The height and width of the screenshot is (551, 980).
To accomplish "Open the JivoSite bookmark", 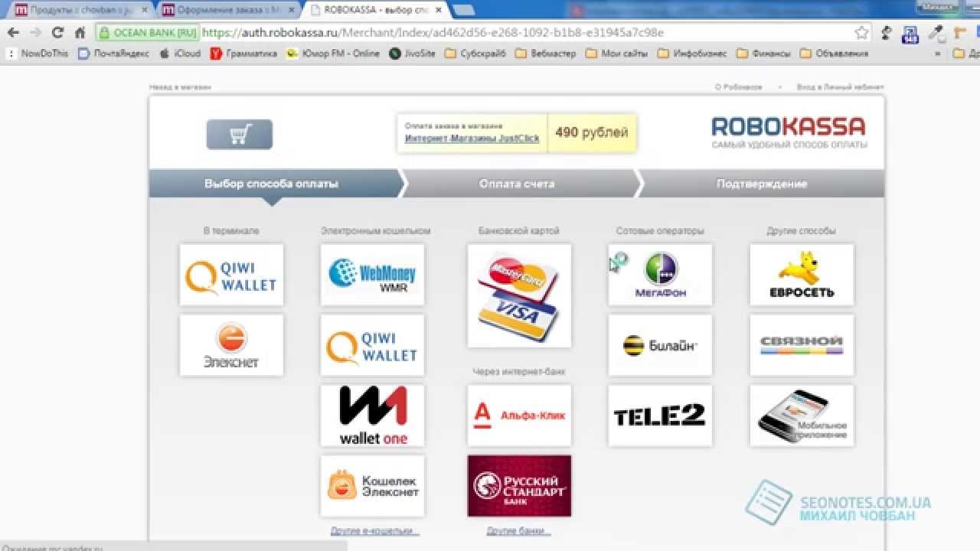I will (x=412, y=54).
